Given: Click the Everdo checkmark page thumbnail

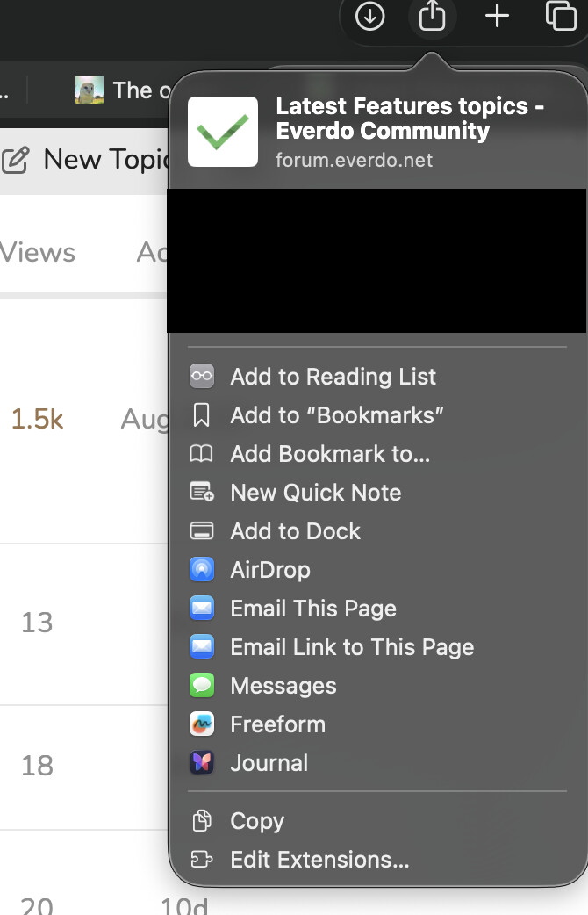Looking at the screenshot, I should pyautogui.click(x=223, y=132).
